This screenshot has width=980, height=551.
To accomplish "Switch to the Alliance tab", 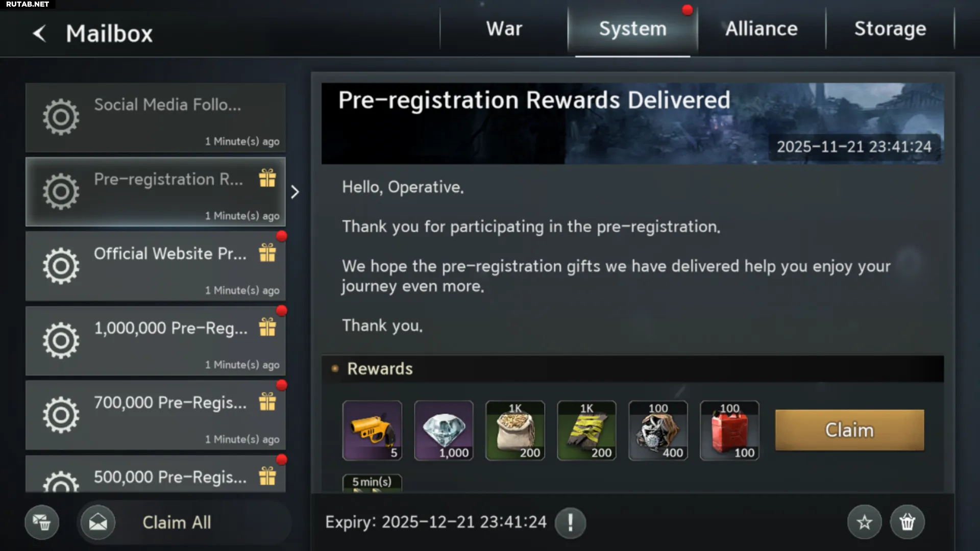I will click(762, 29).
